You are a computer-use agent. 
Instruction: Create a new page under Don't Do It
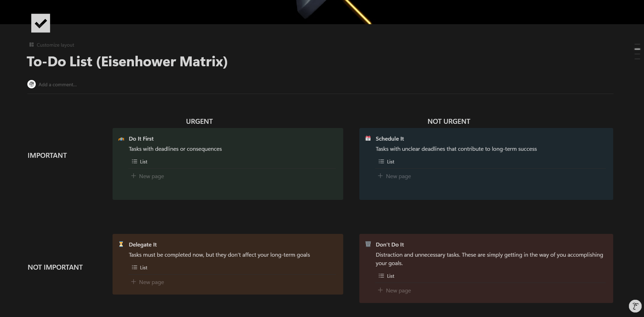click(394, 290)
